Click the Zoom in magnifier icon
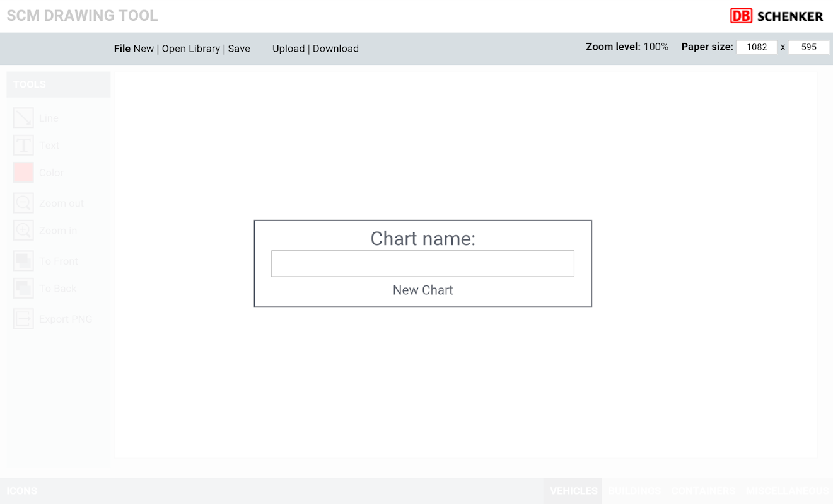Viewport: 833px width, 504px height. pos(23,231)
